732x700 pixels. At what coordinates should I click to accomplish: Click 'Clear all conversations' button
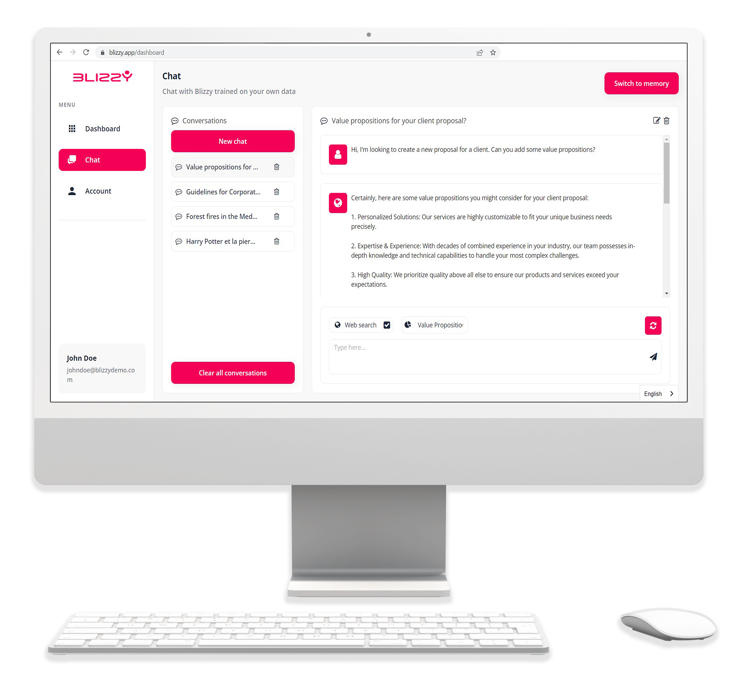click(x=233, y=372)
